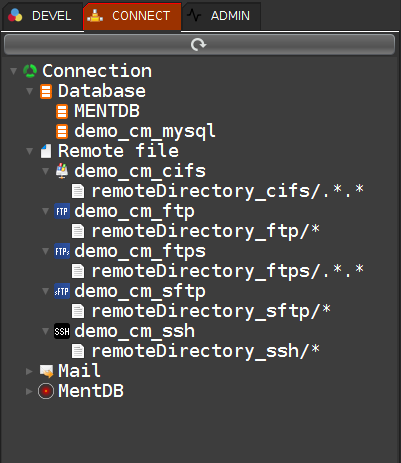Click the cifs icon beside demo_cm_cifs
401x463 pixels.
point(62,171)
